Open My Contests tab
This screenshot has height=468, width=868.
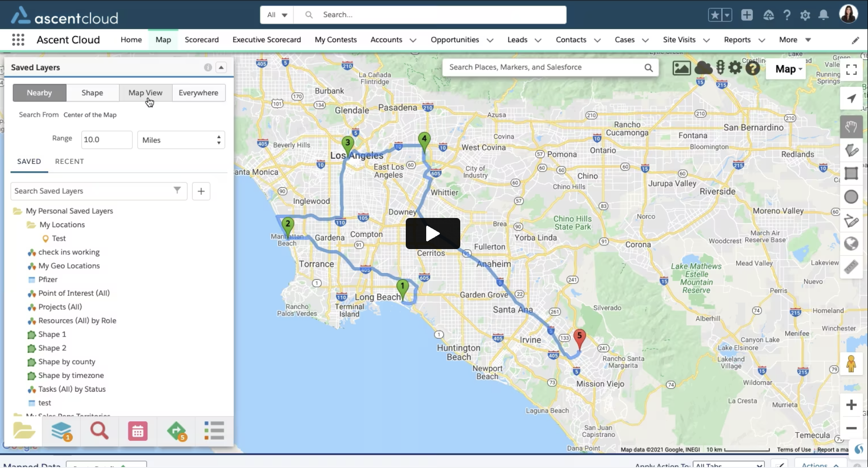(x=336, y=40)
